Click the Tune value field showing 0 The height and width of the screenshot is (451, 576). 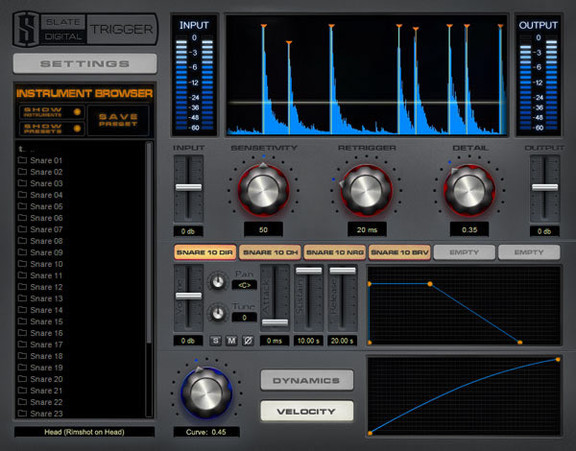(x=244, y=317)
